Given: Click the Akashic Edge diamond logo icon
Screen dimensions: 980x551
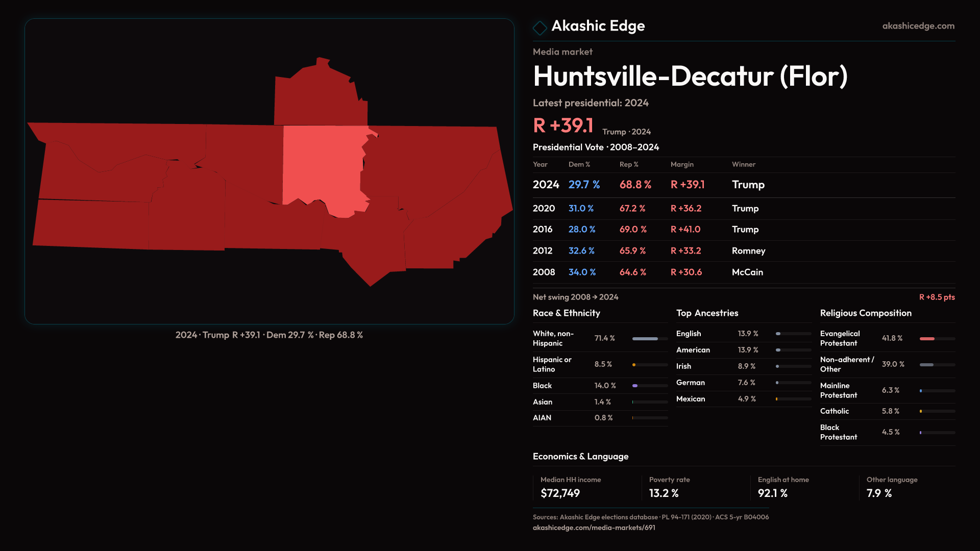Looking at the screenshot, I should tap(540, 27).
